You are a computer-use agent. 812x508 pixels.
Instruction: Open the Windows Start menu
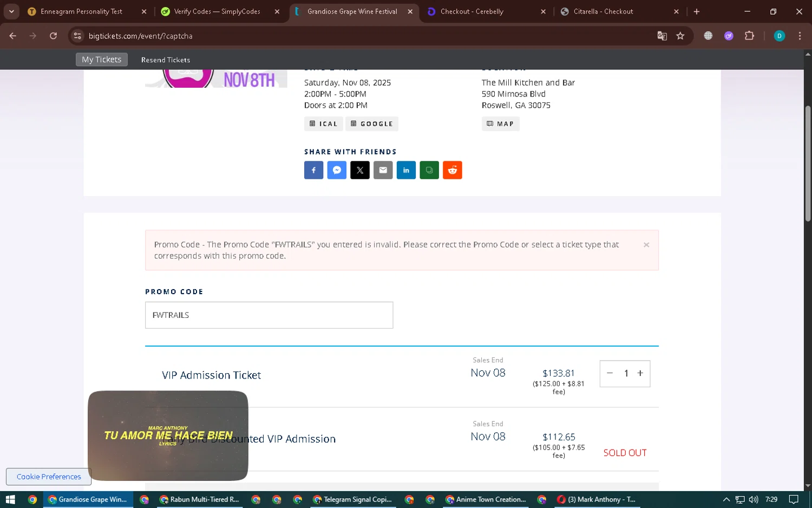coord(10,499)
